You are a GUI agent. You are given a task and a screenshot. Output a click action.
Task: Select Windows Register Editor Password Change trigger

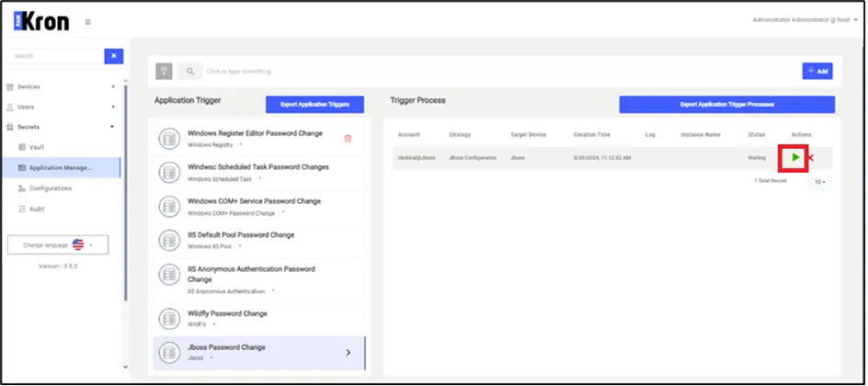click(259, 139)
